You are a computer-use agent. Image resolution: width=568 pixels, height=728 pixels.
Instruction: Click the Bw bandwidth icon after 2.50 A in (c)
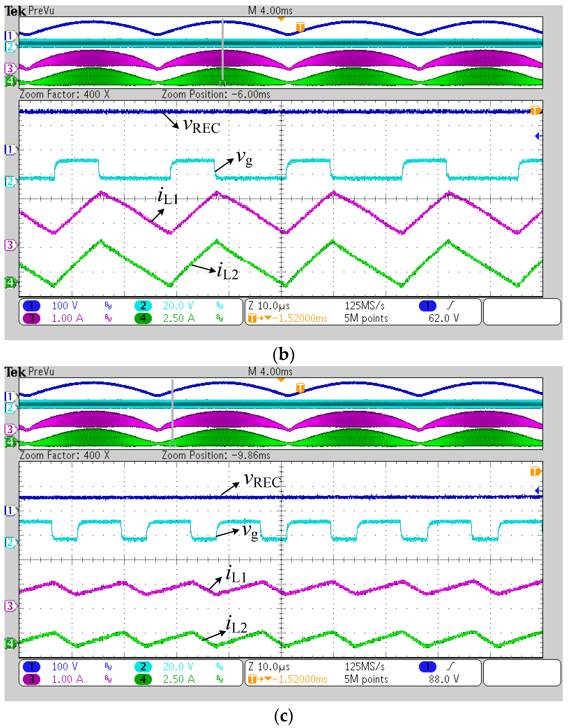tap(220, 679)
